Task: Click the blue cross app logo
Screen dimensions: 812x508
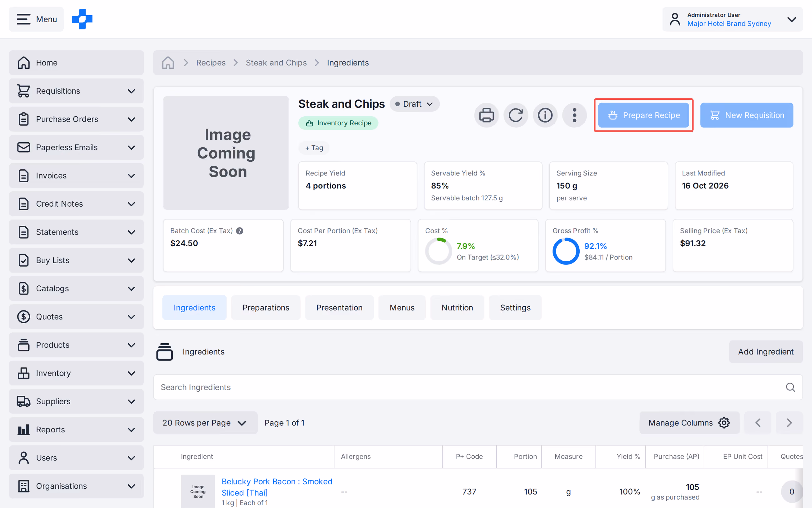Action: tap(82, 19)
